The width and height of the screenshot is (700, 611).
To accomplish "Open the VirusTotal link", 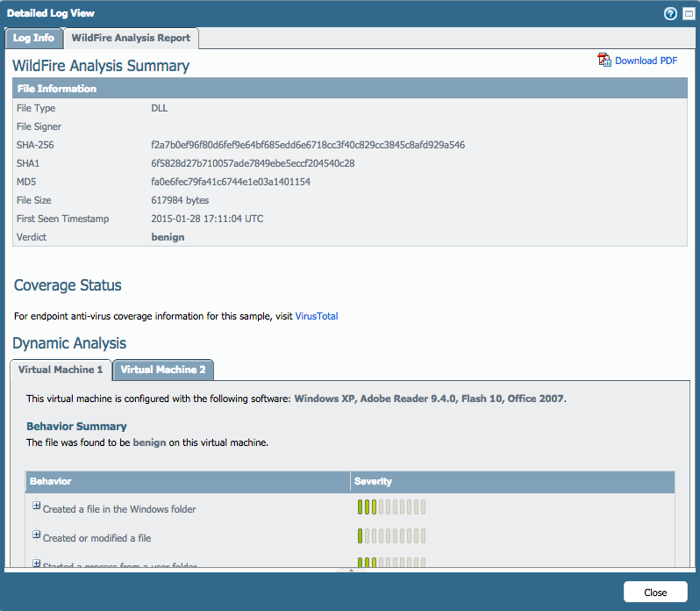I will (316, 316).
